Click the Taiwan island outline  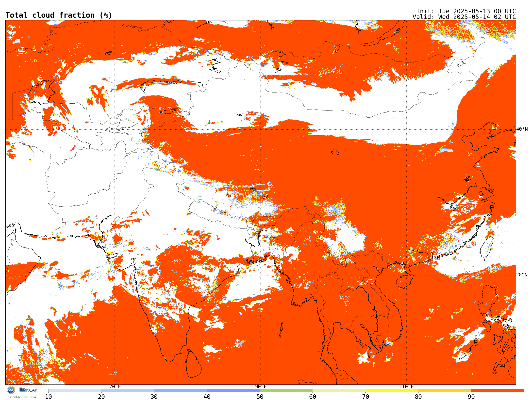click(x=487, y=249)
